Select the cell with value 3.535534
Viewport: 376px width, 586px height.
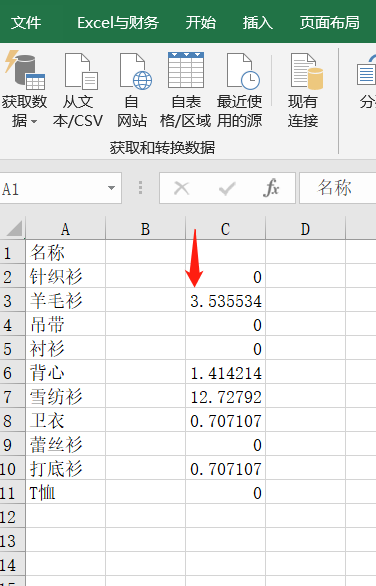pos(225,300)
